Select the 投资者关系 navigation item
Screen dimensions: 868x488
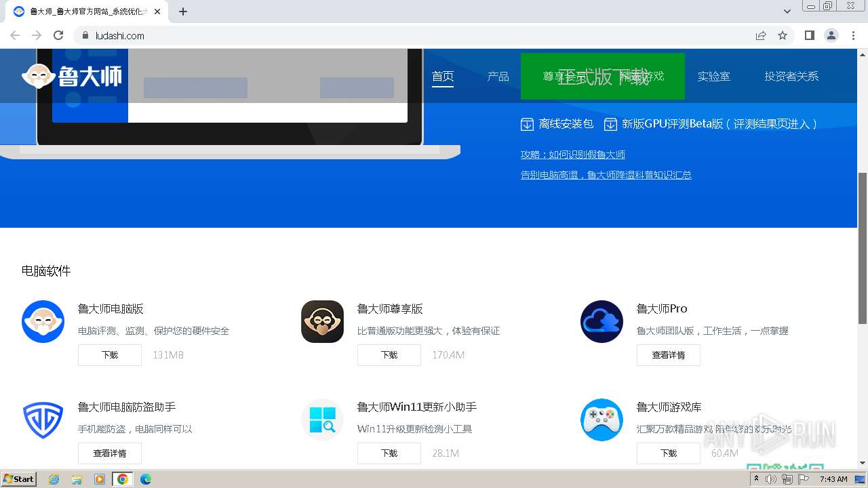[791, 76]
